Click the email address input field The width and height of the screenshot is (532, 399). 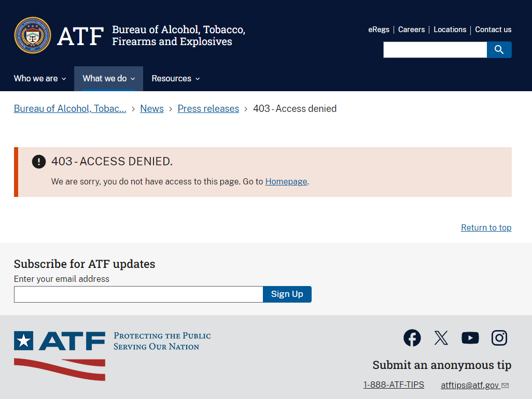point(138,294)
